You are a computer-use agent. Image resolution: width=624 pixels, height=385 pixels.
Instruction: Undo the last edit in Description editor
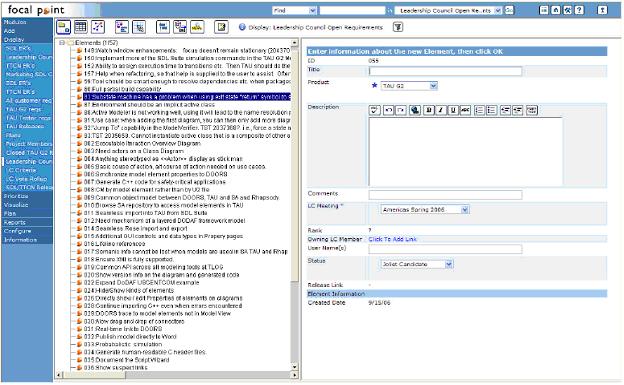388,110
